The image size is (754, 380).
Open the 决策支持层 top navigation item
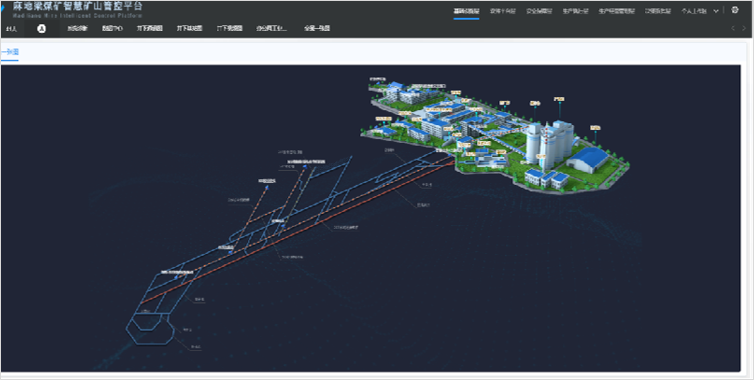(x=658, y=11)
